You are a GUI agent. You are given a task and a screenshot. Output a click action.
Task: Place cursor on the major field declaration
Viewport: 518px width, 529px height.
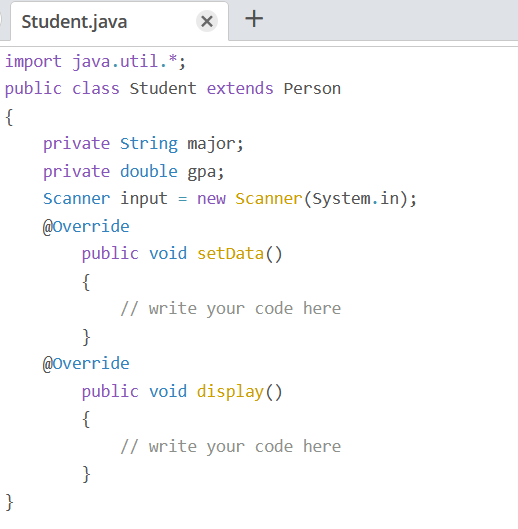point(143,144)
